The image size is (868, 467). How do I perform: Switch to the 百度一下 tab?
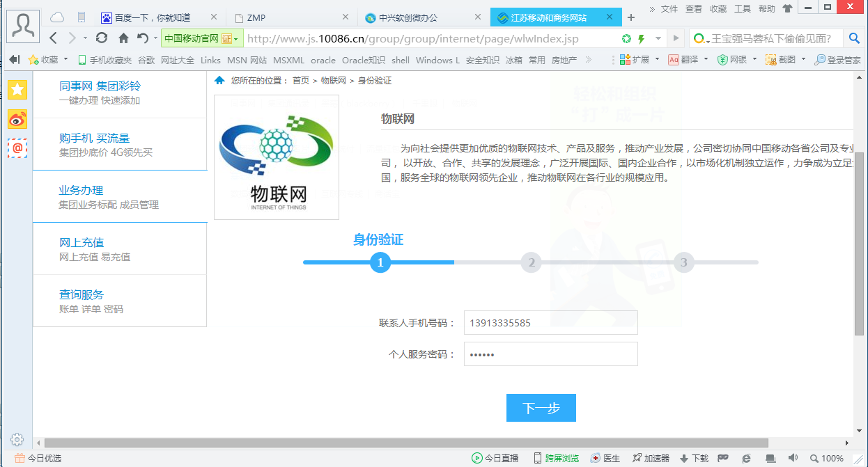coord(158,17)
